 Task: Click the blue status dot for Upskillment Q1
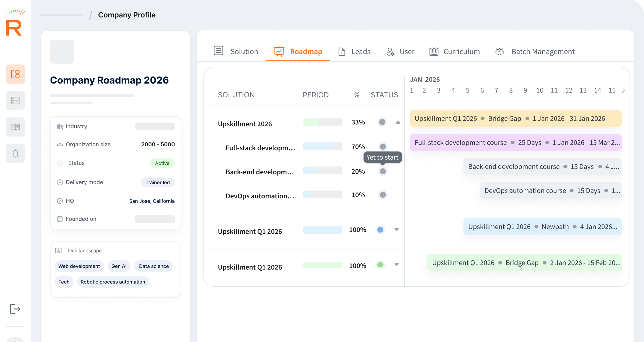click(380, 230)
